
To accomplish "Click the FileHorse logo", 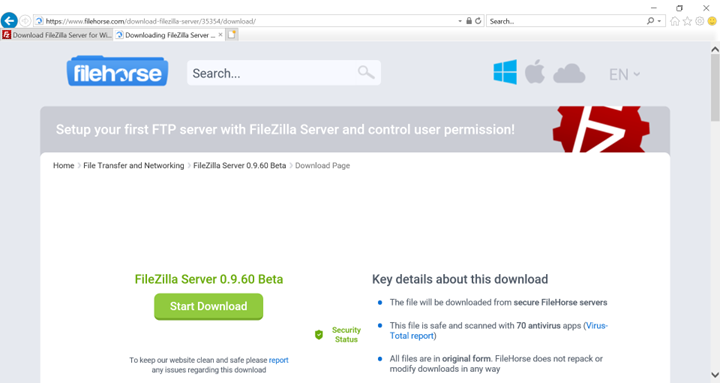I will coord(118,71).
